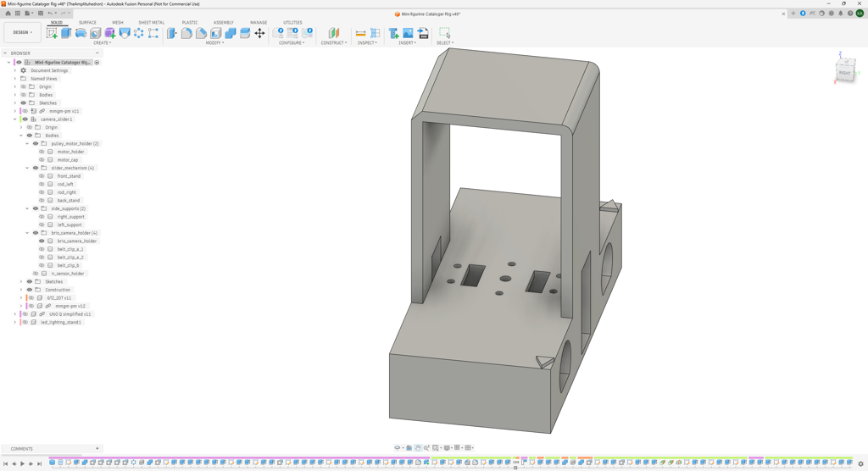Select the Revolve tool

tap(81, 33)
